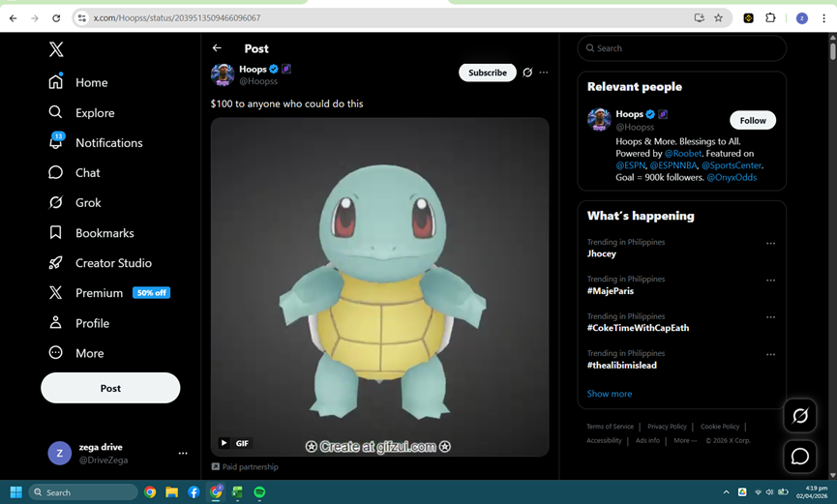Open File Explorer from taskbar
The height and width of the screenshot is (504, 837).
click(x=171, y=491)
